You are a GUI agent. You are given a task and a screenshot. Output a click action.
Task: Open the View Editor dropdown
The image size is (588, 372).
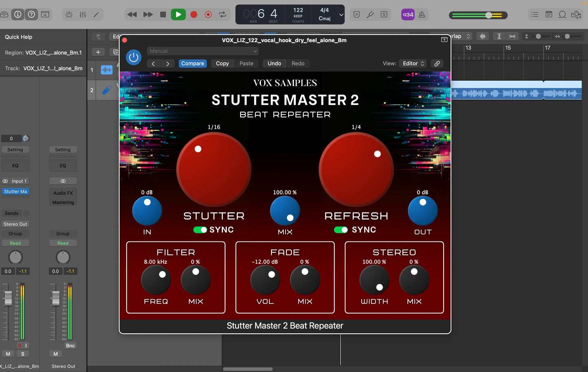tap(413, 63)
